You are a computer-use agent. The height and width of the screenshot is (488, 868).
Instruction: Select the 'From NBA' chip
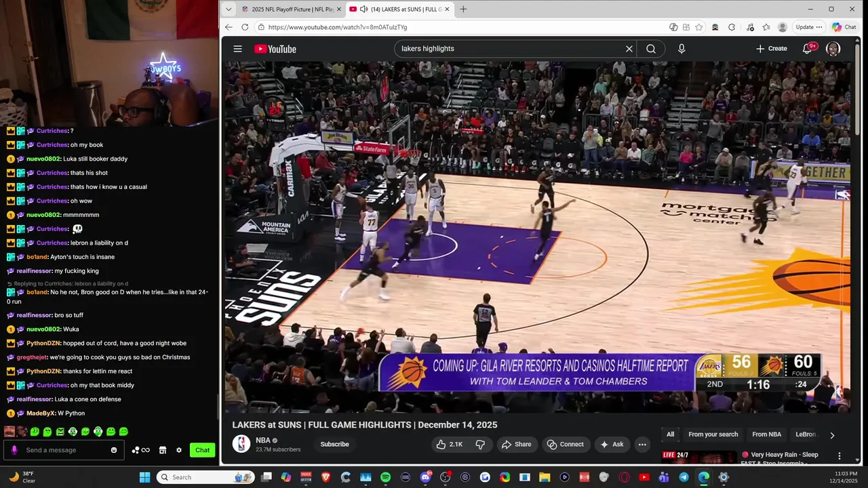pos(766,434)
